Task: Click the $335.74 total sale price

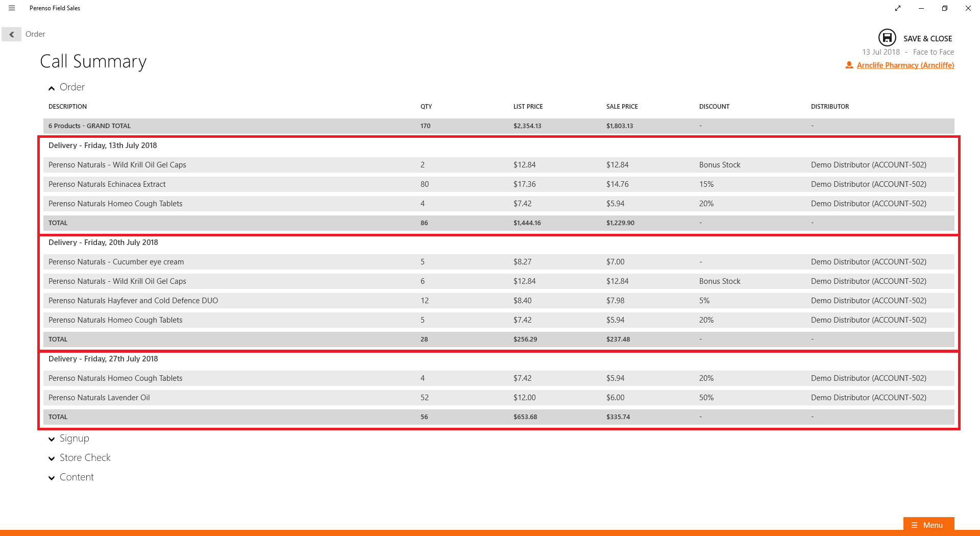Action: pyautogui.click(x=618, y=417)
